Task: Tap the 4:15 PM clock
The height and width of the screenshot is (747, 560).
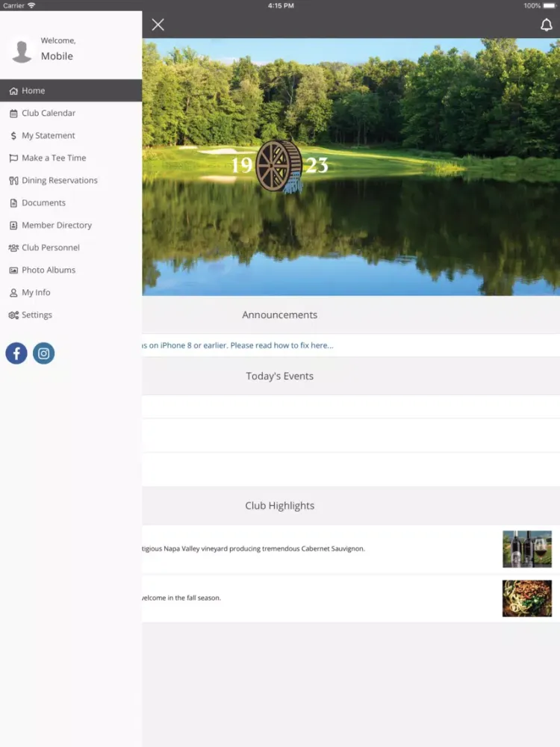Action: pyautogui.click(x=281, y=6)
